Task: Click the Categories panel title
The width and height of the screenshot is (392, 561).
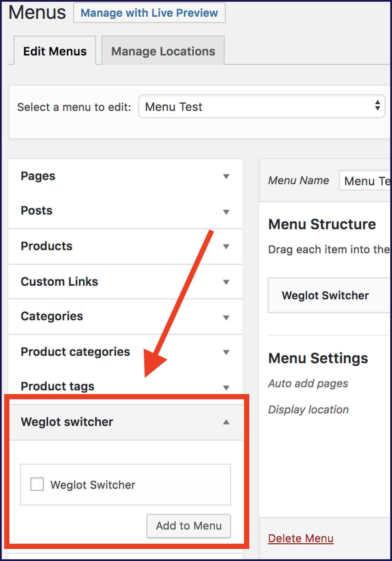Action: coord(52,316)
